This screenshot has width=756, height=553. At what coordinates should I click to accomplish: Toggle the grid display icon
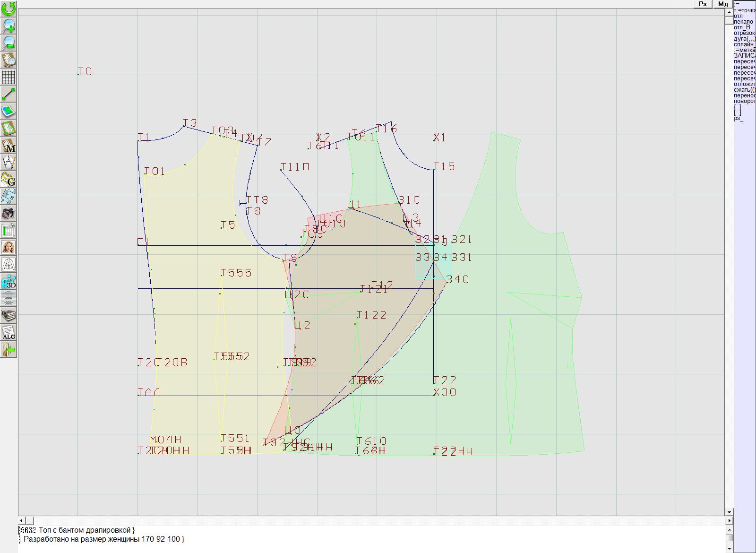click(x=9, y=77)
